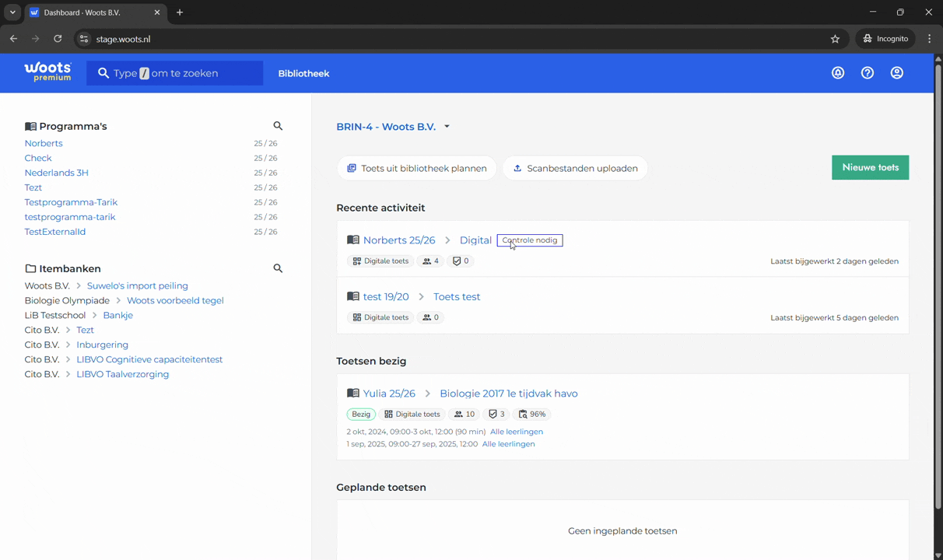This screenshot has height=560, width=943.
Task: Open Biologie 2017 1e tijdvak havo link
Action: (509, 394)
